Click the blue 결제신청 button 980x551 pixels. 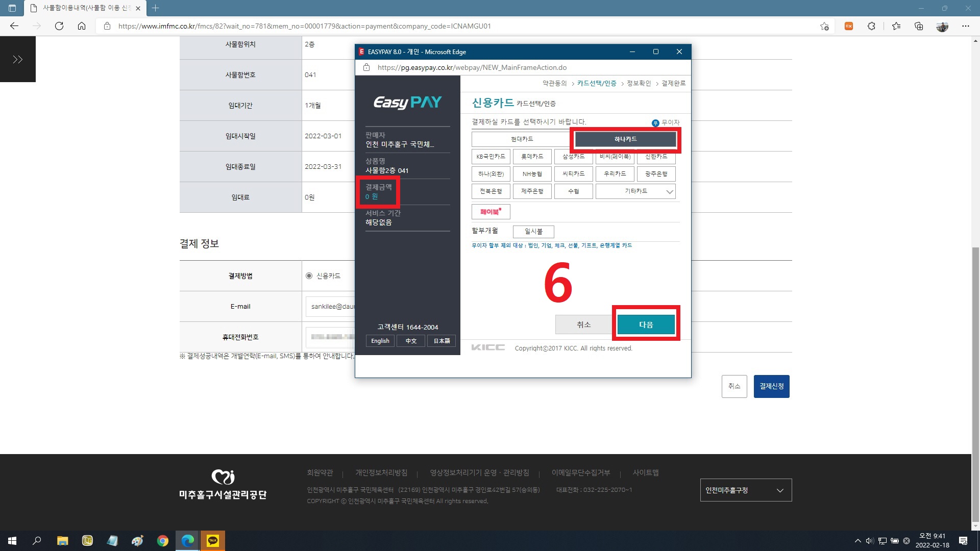click(771, 386)
